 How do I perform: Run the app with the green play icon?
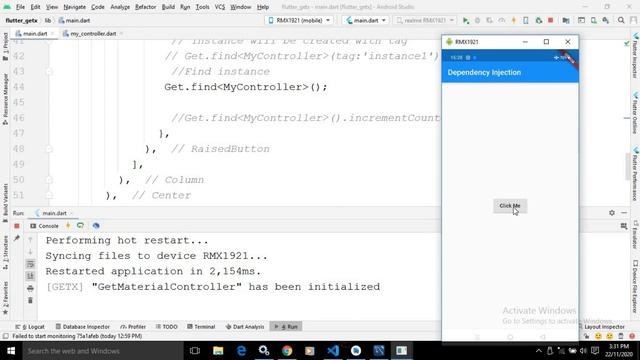[466, 20]
